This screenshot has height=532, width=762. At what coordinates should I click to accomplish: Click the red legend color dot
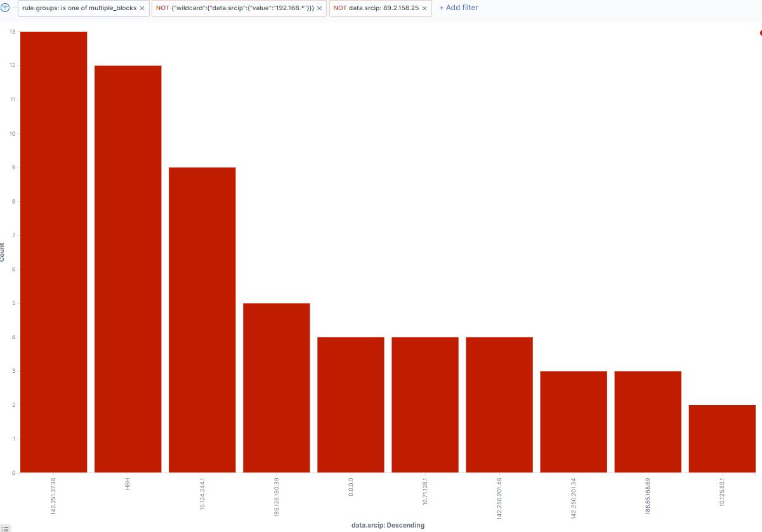(760, 33)
